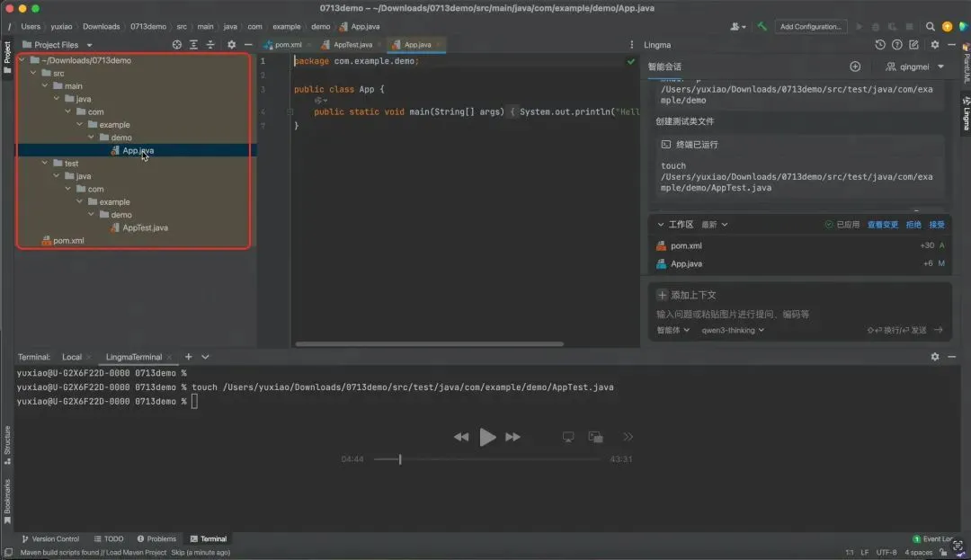
Task: Select the App.java editor tab
Action: pos(417,45)
